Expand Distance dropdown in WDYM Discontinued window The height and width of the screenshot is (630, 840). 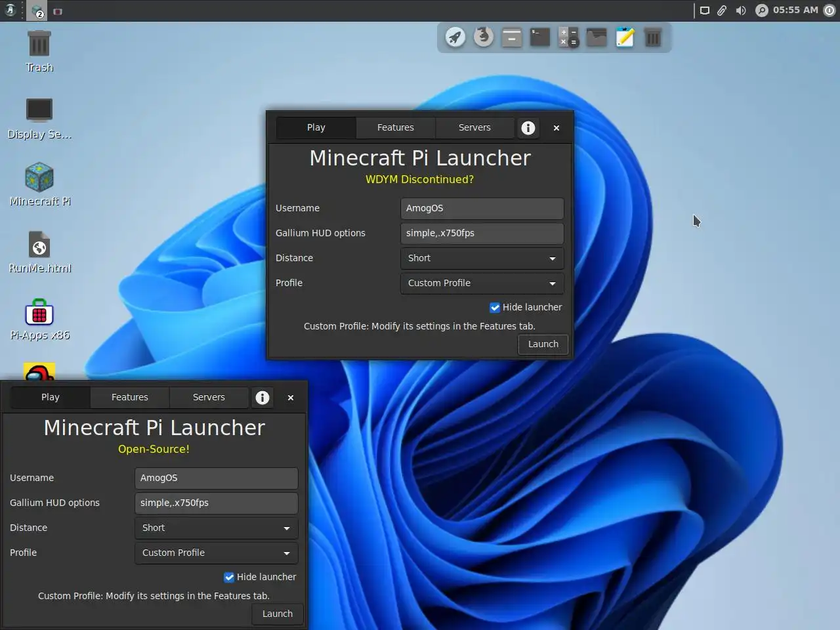point(482,259)
